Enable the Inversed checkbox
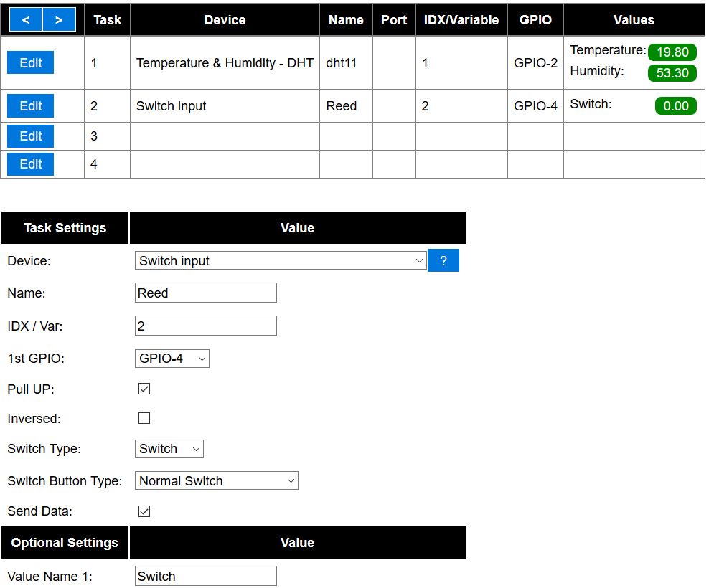Image resolution: width=714 pixels, height=588 pixels. pyautogui.click(x=144, y=418)
